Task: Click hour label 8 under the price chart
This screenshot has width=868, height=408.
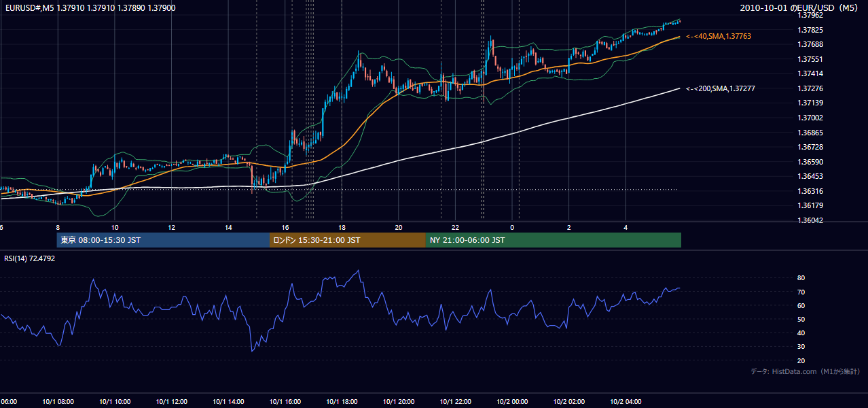Action: tap(58, 228)
